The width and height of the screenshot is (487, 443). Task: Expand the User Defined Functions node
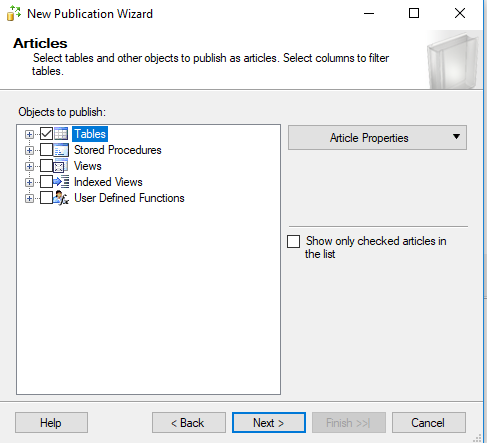(29, 198)
